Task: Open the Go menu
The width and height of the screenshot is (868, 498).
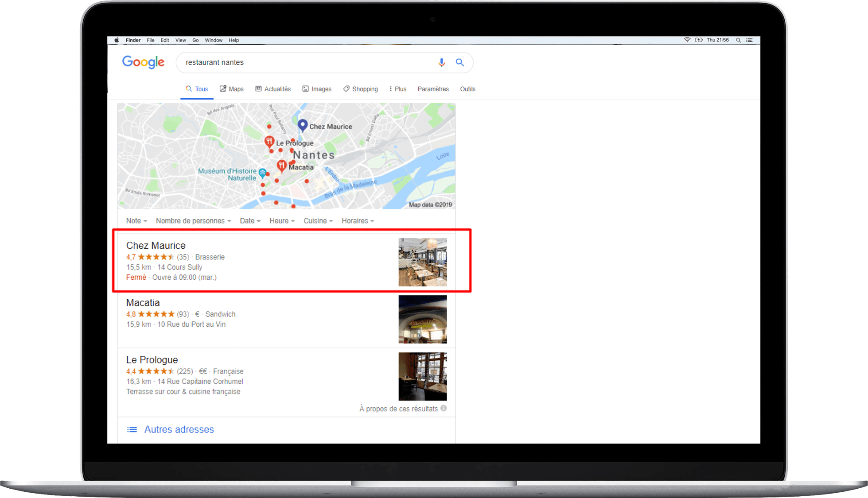Action: point(195,40)
